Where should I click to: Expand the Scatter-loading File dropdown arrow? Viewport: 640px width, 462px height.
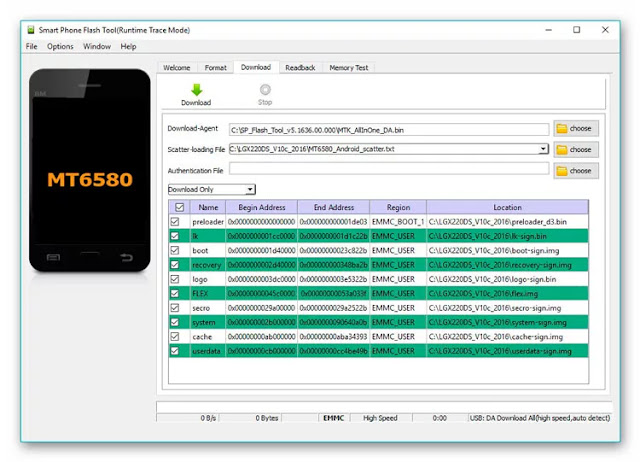coord(543,149)
